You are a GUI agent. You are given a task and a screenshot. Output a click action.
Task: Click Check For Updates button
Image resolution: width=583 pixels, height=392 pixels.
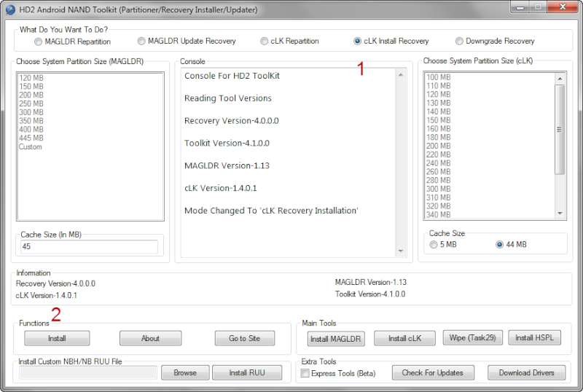point(433,372)
